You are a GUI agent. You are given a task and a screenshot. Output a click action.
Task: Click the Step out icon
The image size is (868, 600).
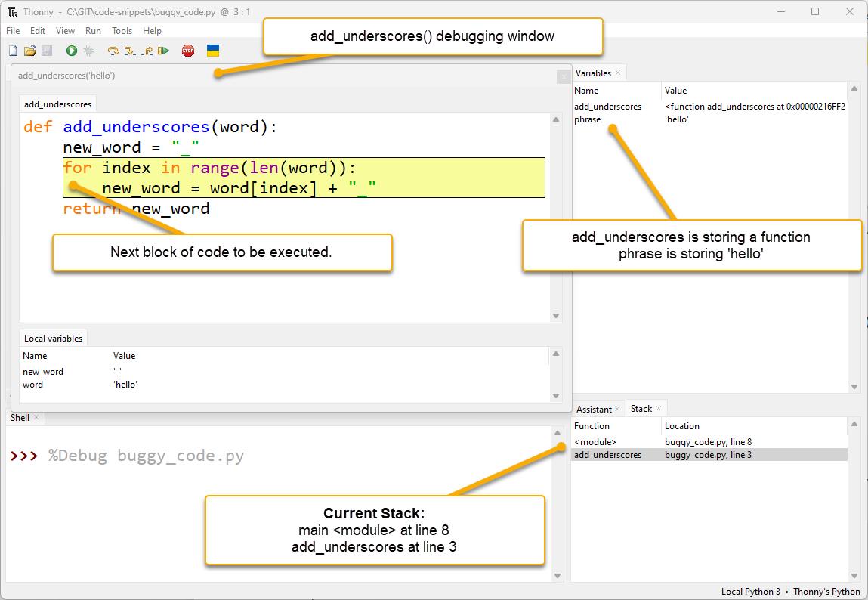point(147,51)
